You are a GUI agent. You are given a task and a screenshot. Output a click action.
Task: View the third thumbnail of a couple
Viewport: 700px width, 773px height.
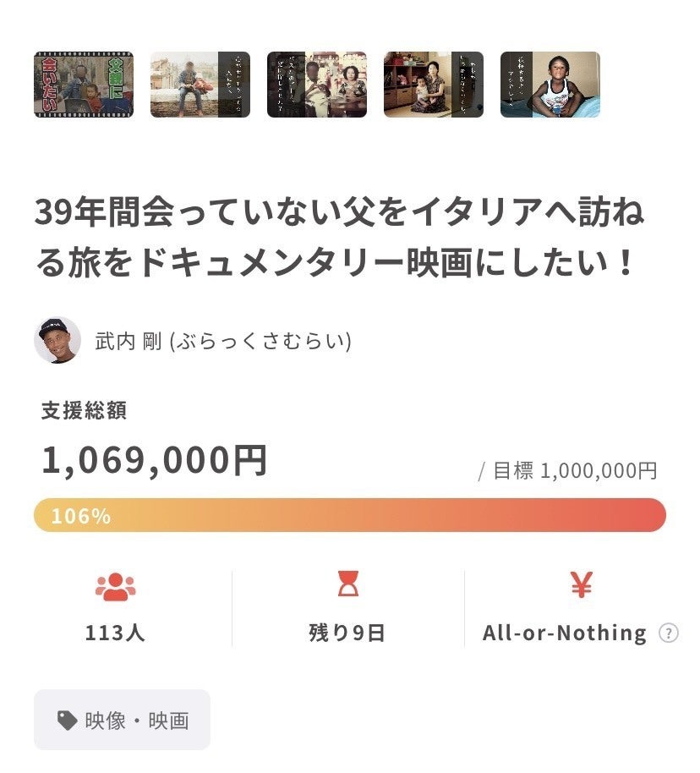coord(317,85)
